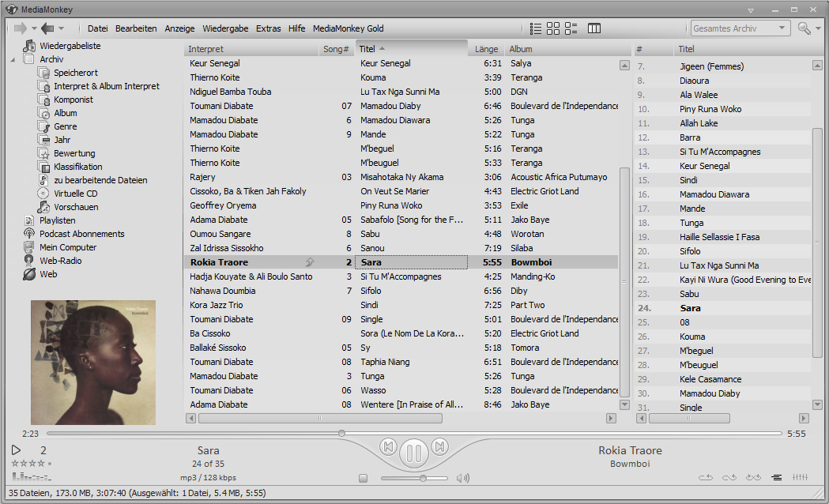Switch to the thumbnail grid view icon
Image resolution: width=829 pixels, height=504 pixels.
point(553,28)
